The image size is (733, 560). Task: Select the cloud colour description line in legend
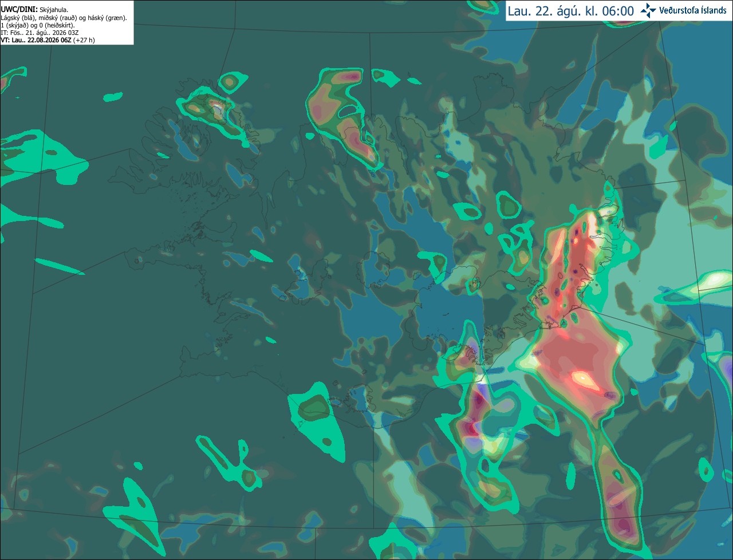64,18
